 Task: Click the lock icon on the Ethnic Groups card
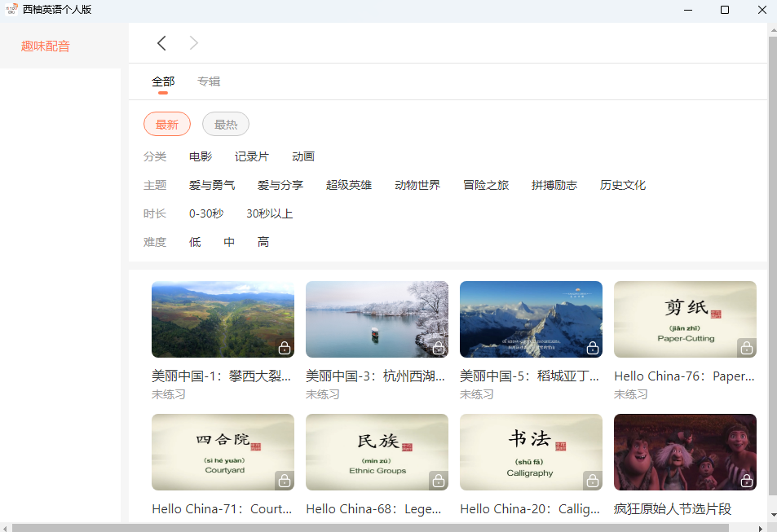click(438, 481)
